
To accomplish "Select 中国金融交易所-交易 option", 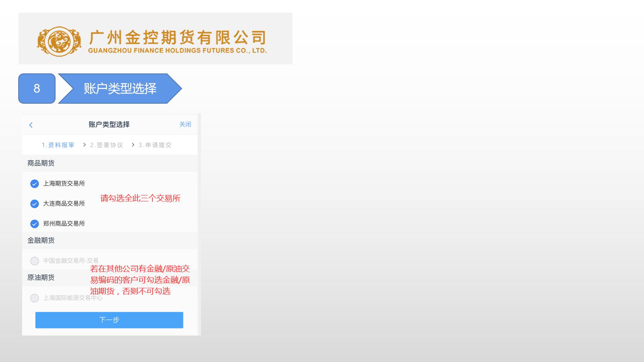I will pos(35,261).
